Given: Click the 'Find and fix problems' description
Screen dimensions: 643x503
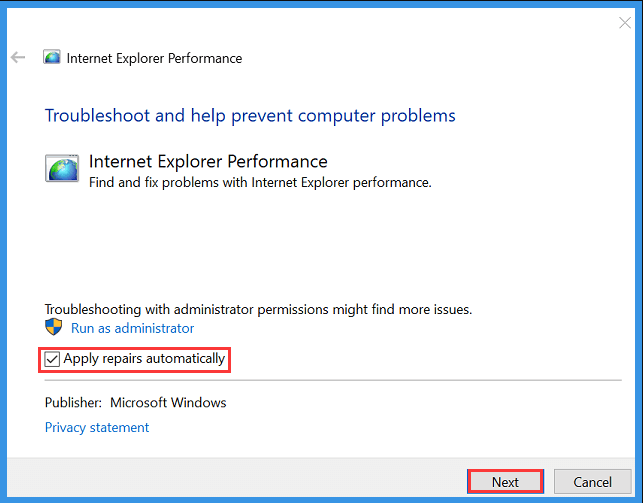Looking at the screenshot, I should coord(260,182).
